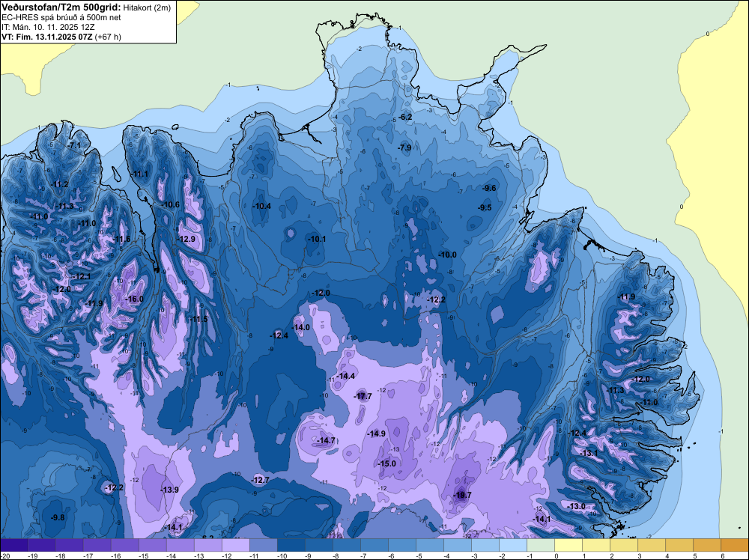Image resolution: width=749 pixels, height=560 pixels.
Task: Click the -15.0 temperature label
Action: (x=386, y=463)
